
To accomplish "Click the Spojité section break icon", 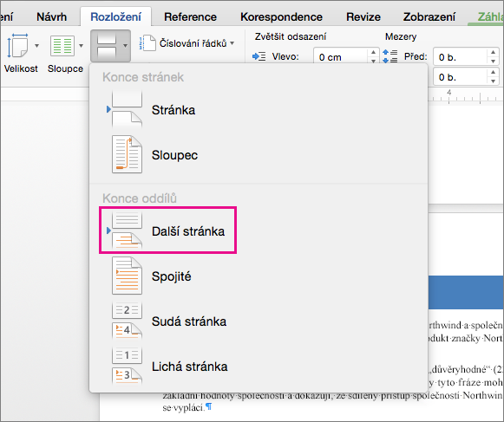I will (127, 276).
